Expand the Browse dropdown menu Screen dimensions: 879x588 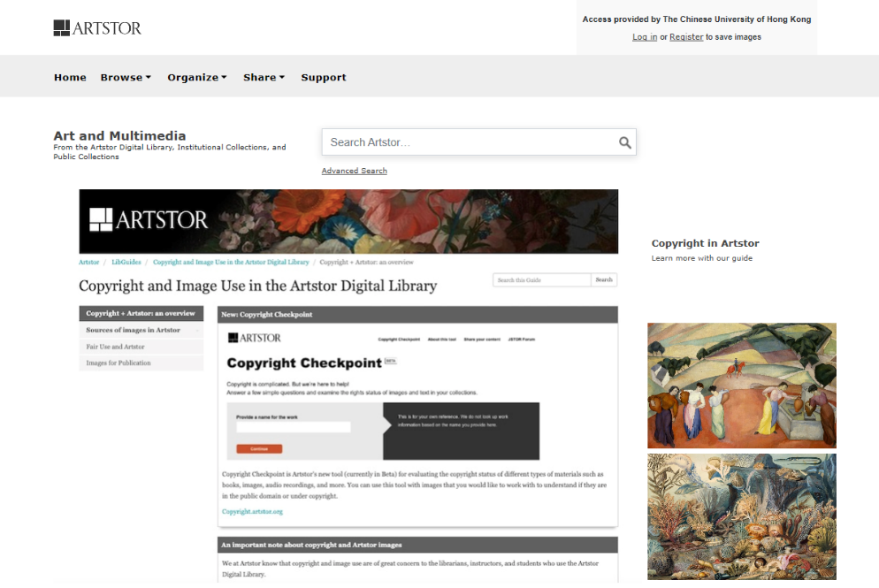pyautogui.click(x=126, y=77)
